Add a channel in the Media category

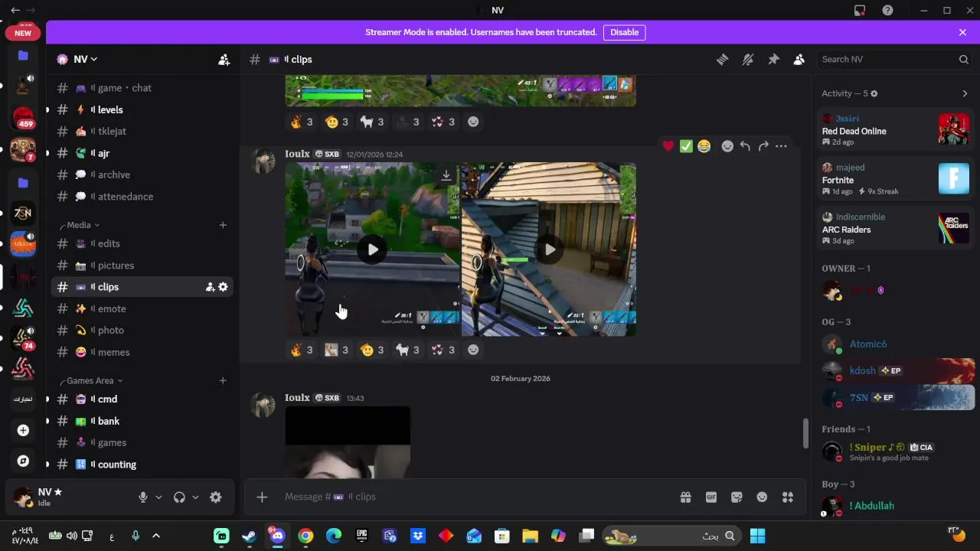223,225
